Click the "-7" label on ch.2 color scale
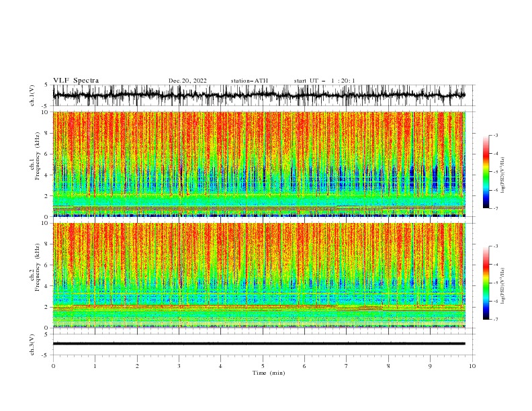The height and width of the screenshot is (411, 532). [x=496, y=319]
